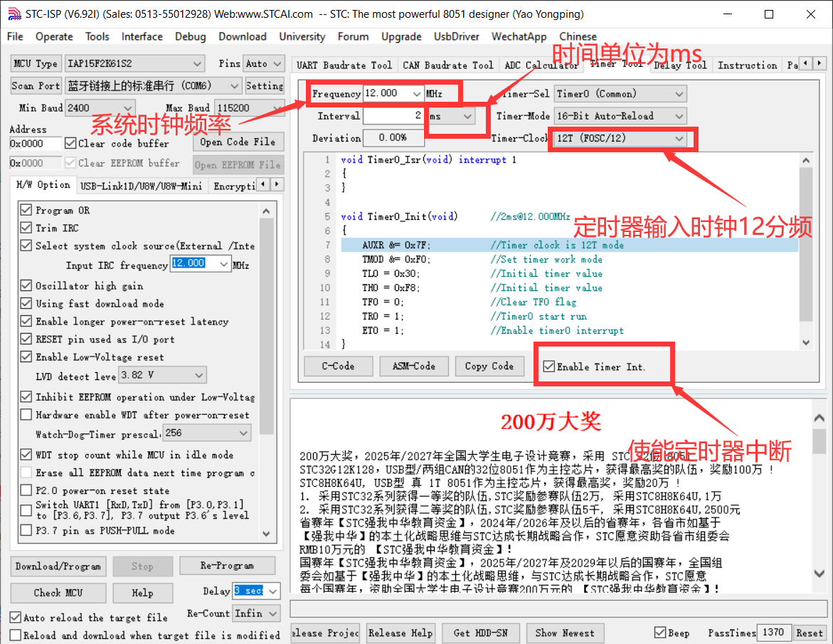Uncheck Enable Timer Int. checkbox
Image resolution: width=833 pixels, height=644 pixels.
click(548, 366)
